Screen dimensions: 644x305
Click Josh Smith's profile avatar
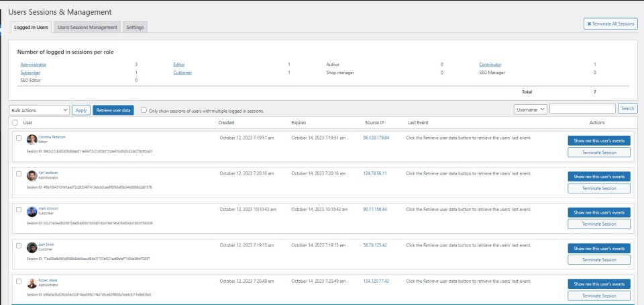tap(32, 247)
